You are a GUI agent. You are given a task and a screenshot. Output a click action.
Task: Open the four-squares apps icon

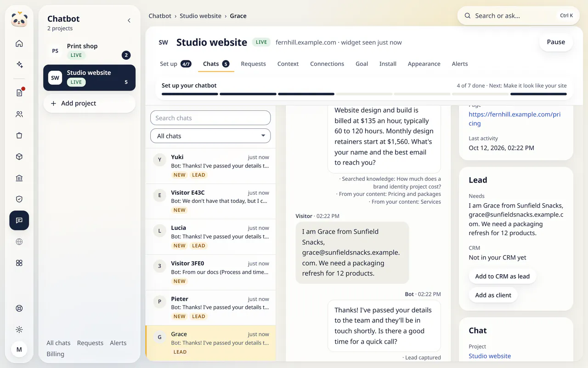(x=19, y=263)
